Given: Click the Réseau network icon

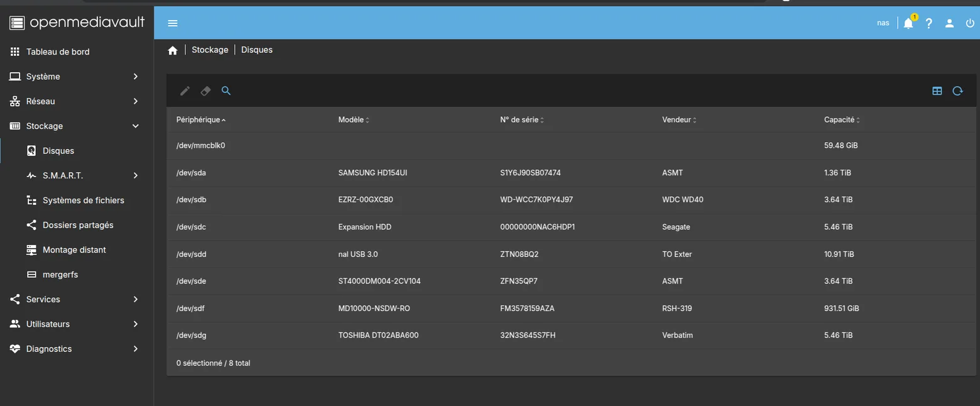Looking at the screenshot, I should click(x=15, y=101).
